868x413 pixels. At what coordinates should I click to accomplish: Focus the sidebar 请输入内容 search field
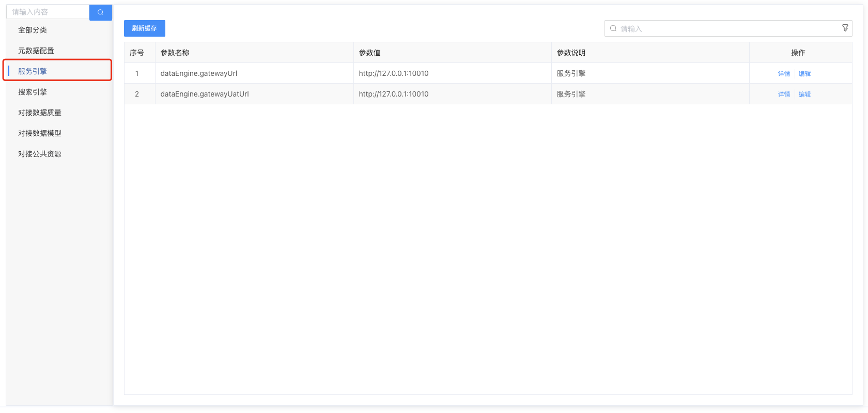[x=48, y=12]
